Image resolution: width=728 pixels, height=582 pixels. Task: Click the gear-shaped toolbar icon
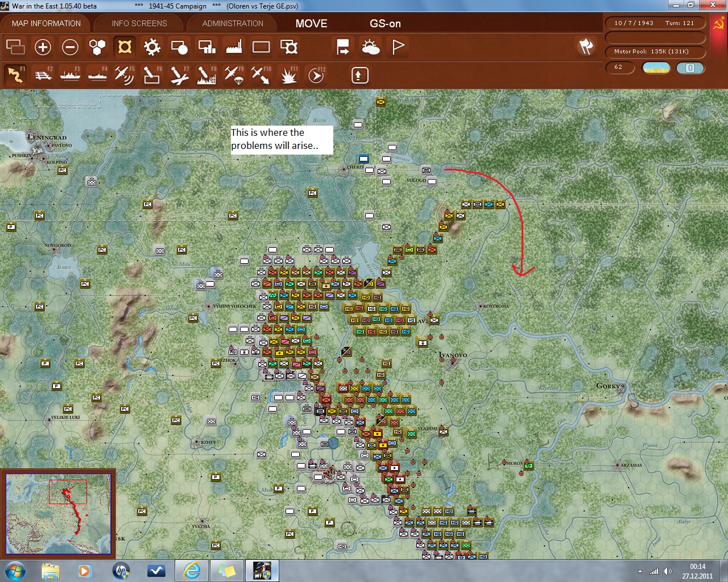coord(152,47)
